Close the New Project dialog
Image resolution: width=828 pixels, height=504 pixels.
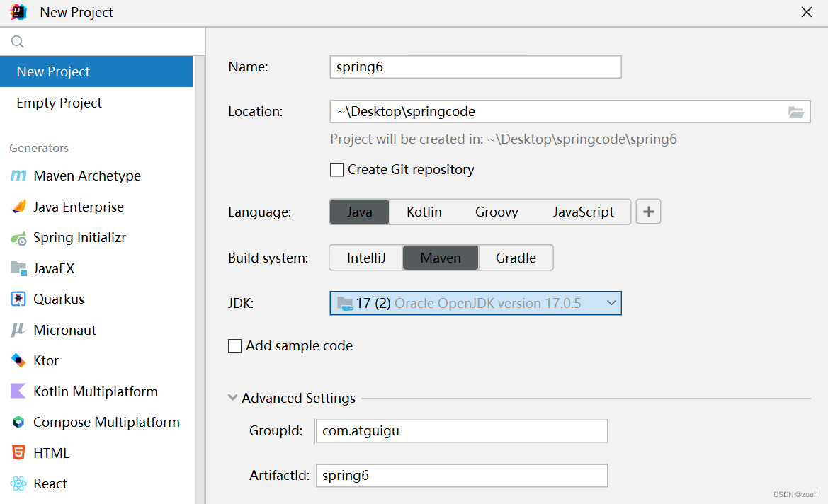806,12
